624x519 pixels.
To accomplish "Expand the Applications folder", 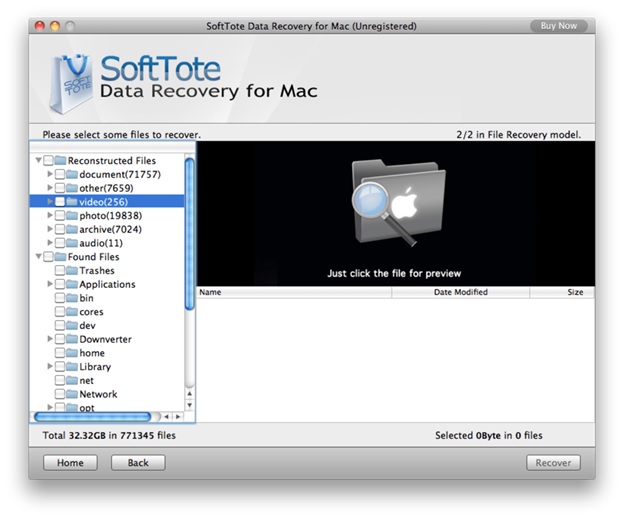I will point(50,284).
